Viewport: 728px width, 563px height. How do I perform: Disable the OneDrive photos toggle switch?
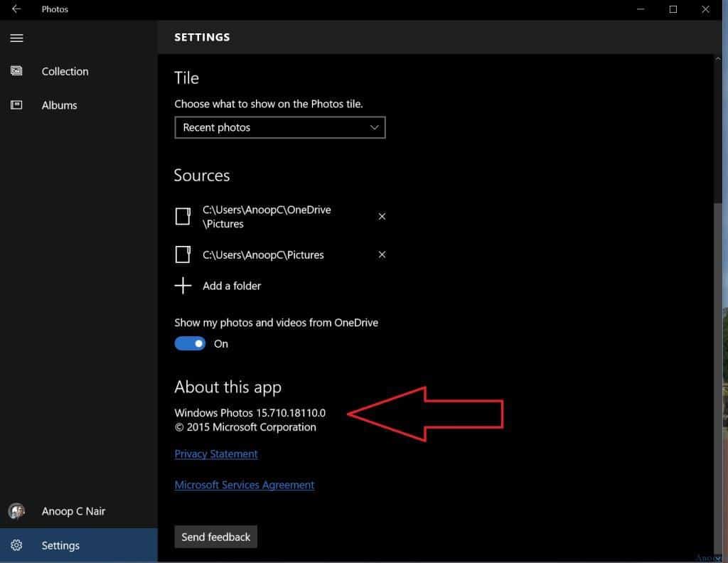coord(190,343)
